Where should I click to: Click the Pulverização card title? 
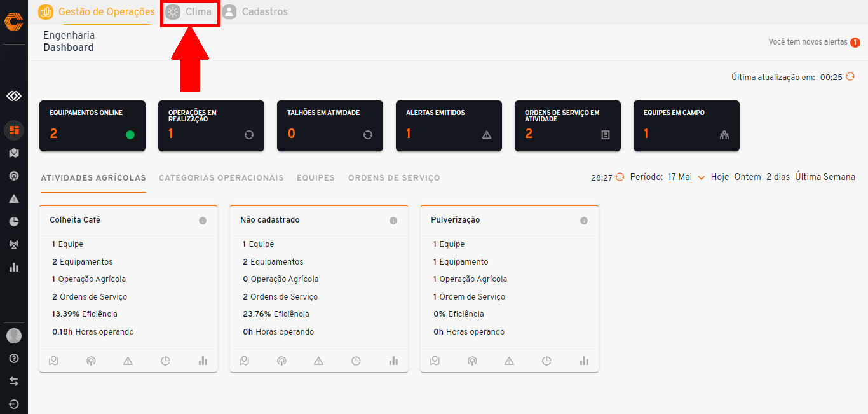[456, 220]
